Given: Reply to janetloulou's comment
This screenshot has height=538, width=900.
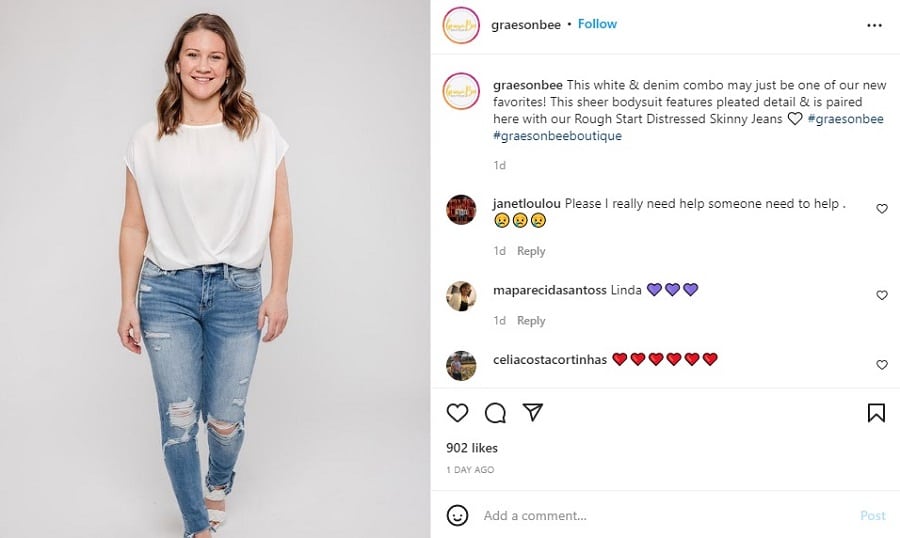Looking at the screenshot, I should (x=531, y=251).
